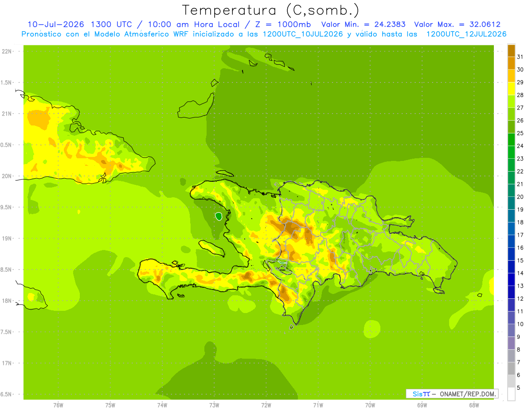Click the '21N' latitude label
532x411 pixels.
[x=6, y=114]
